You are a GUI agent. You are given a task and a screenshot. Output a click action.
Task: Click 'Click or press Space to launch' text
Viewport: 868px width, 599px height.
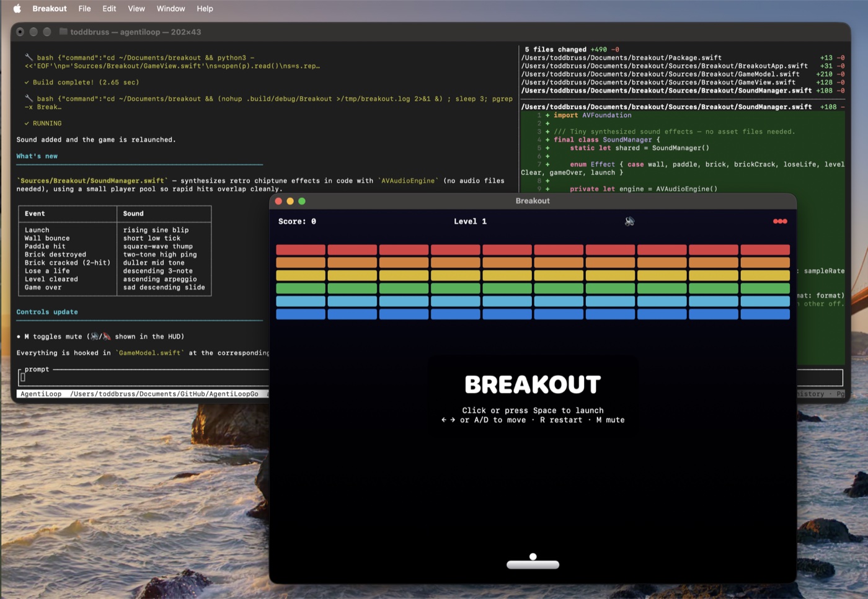(533, 410)
